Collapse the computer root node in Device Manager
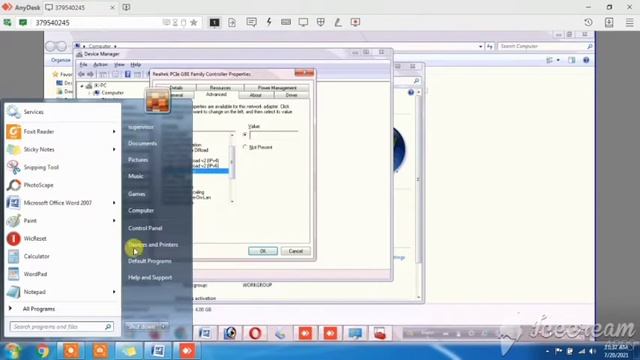Screen dimensions: 640x360 82,86
